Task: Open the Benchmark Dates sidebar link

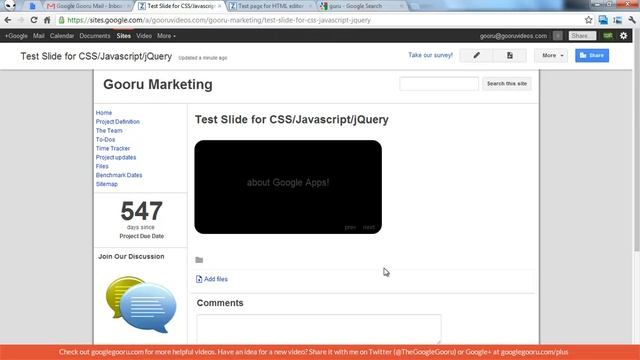Action: (x=119, y=175)
